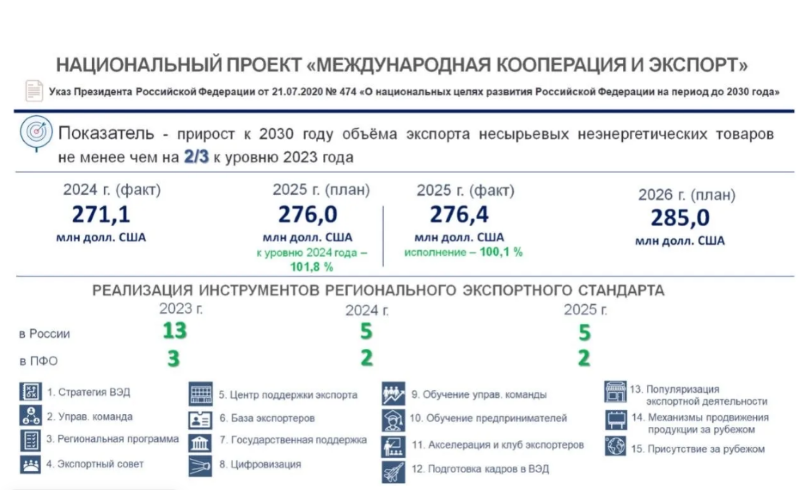Click the target icon next to Показатель
Image resolution: width=800 pixels, height=490 pixels.
[37, 131]
